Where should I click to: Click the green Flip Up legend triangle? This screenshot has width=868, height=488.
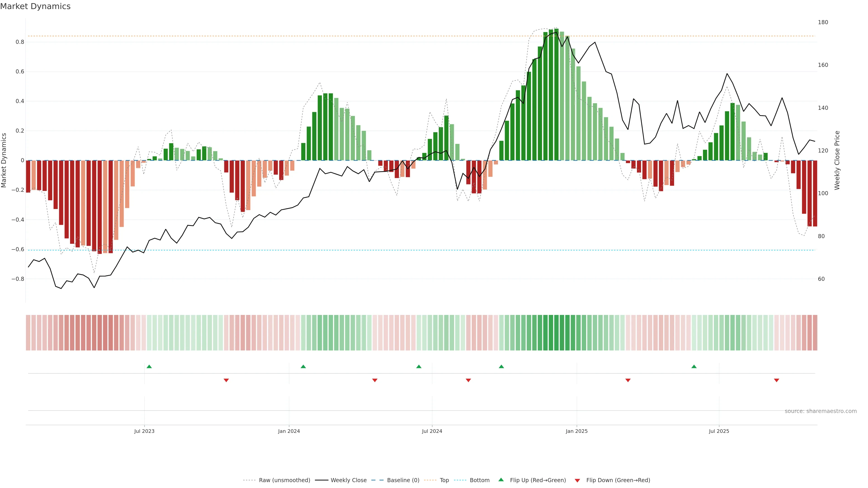501,480
